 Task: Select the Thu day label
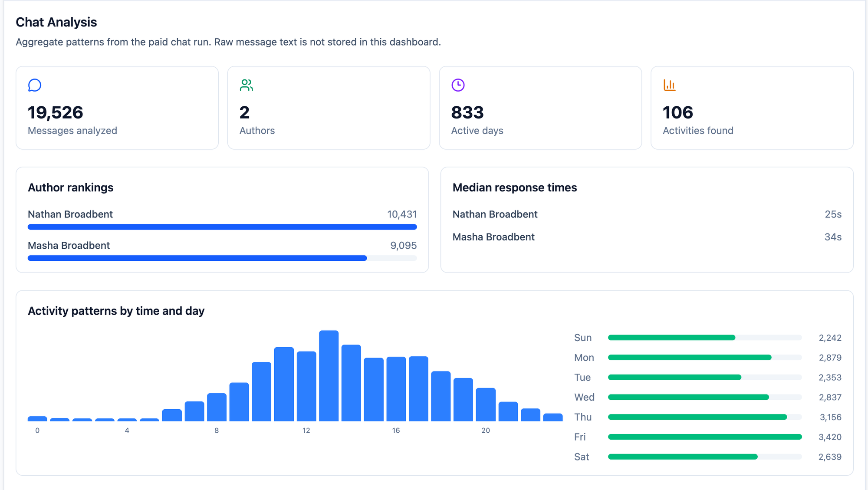coord(583,417)
